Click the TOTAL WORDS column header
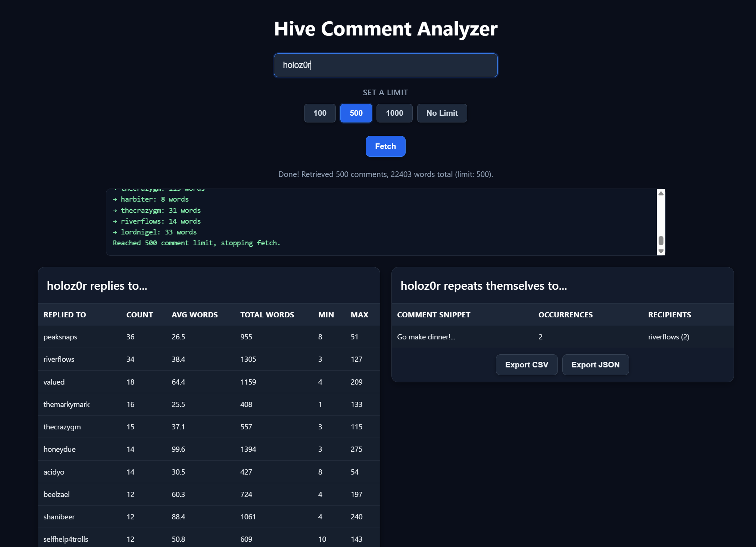 267,315
